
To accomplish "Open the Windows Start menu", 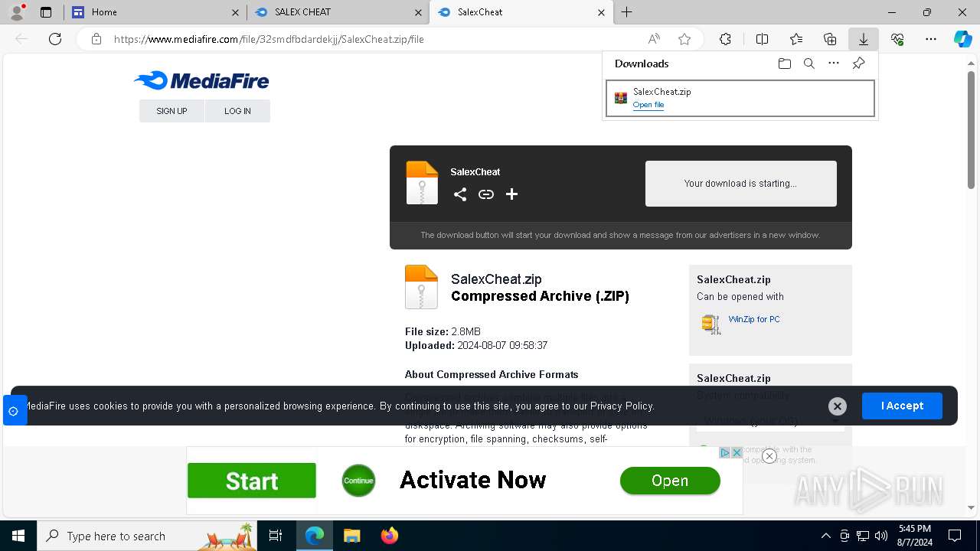I will 18,536.
